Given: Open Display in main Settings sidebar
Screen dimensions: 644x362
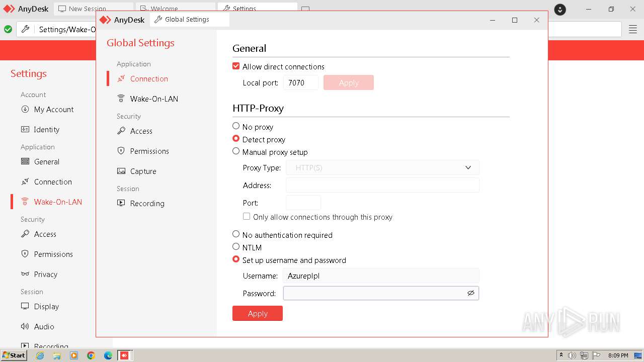Looking at the screenshot, I should [46, 307].
